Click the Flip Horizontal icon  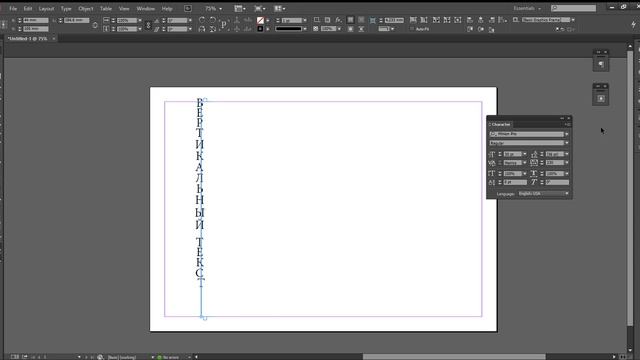pyautogui.click(x=202, y=29)
